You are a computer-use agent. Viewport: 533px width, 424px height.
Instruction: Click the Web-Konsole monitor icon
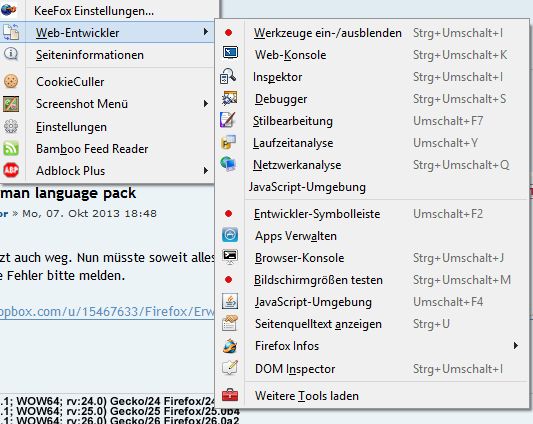tap(230, 53)
